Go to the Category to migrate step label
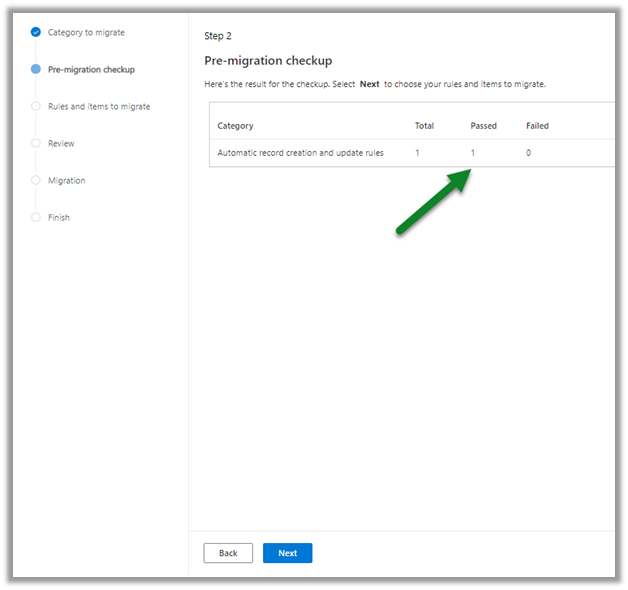Image resolution: width=628 pixels, height=590 pixels. (x=86, y=32)
